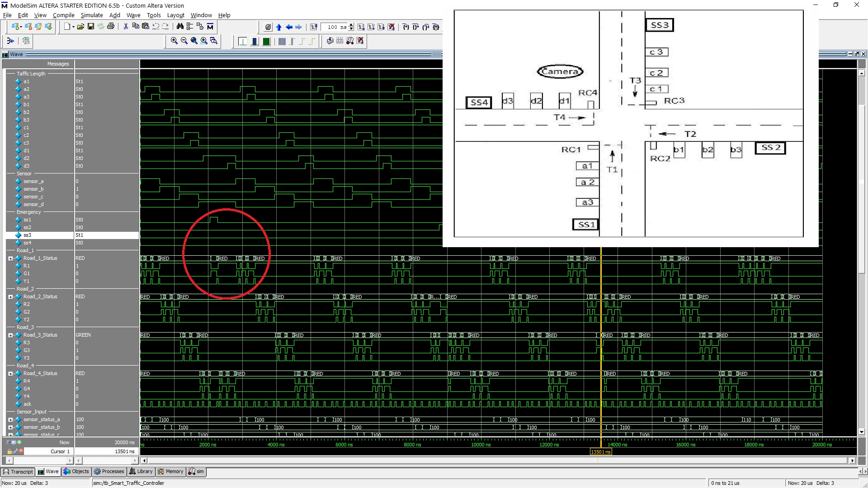Click the waveform horizontal scrollbar right arrow
This screenshot has height=488, width=868.
point(853,461)
